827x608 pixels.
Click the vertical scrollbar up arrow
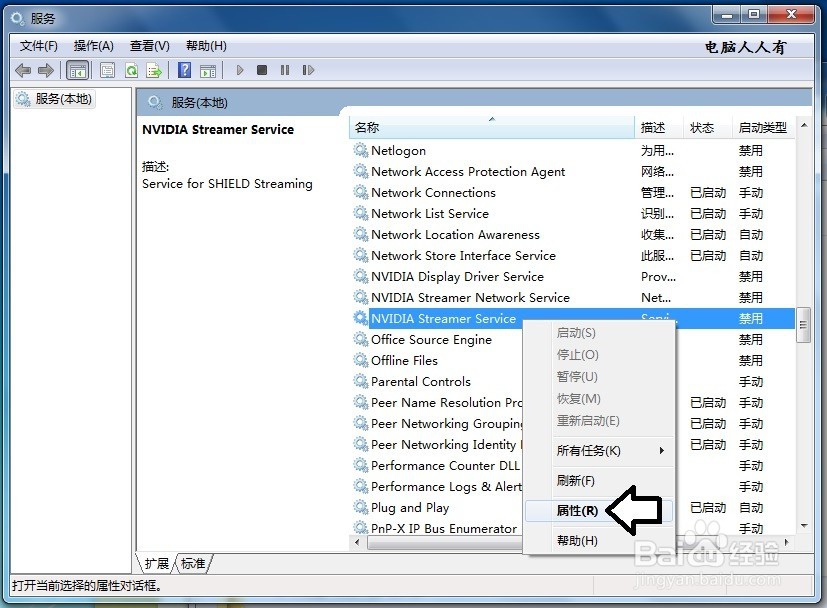tap(804, 126)
